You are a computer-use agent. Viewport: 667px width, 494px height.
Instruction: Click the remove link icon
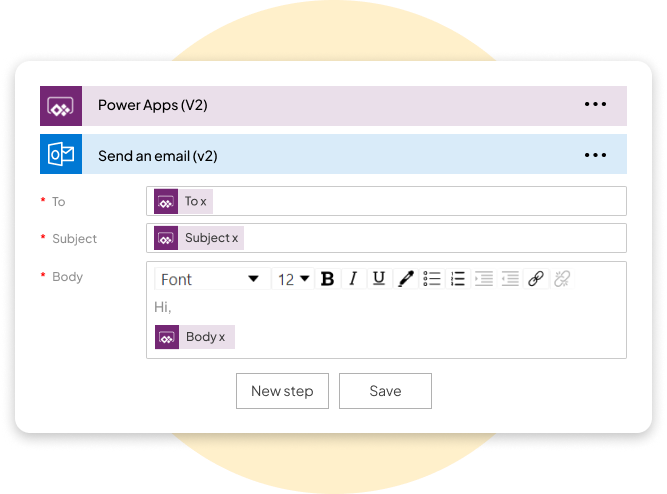(x=562, y=279)
